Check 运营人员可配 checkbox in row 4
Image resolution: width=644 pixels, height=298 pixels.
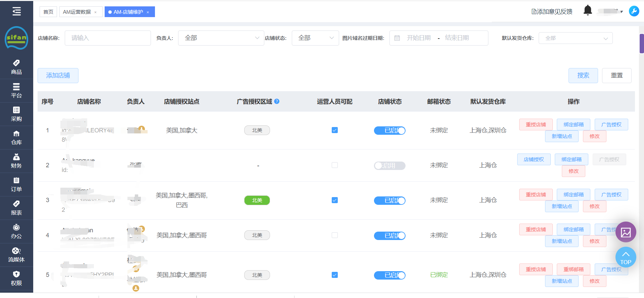(x=334, y=235)
